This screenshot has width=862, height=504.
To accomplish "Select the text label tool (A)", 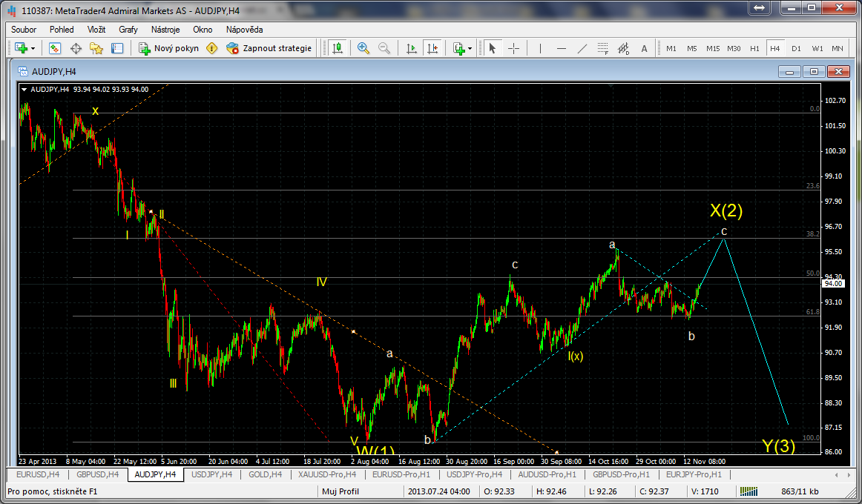I will [644, 48].
